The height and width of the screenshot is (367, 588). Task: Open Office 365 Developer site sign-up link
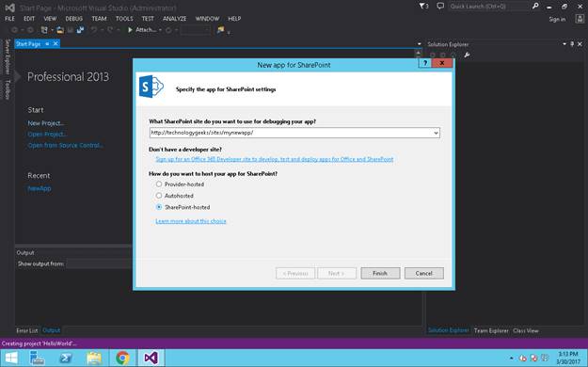275,159
